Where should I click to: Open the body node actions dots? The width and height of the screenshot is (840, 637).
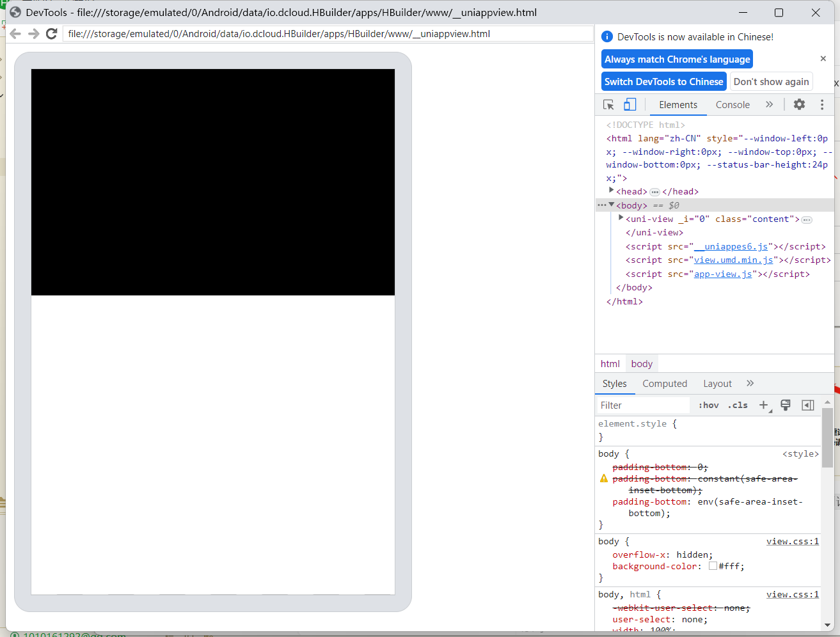pyautogui.click(x=601, y=205)
